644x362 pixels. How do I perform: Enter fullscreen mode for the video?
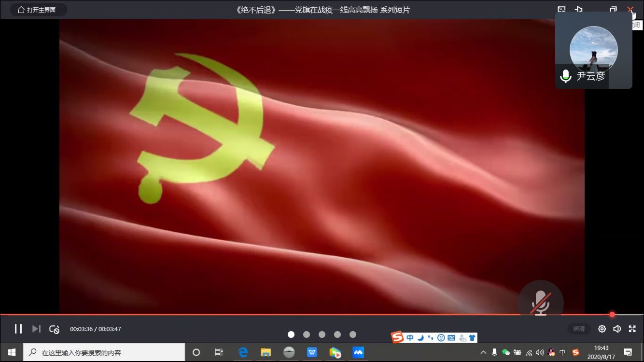[632, 329]
